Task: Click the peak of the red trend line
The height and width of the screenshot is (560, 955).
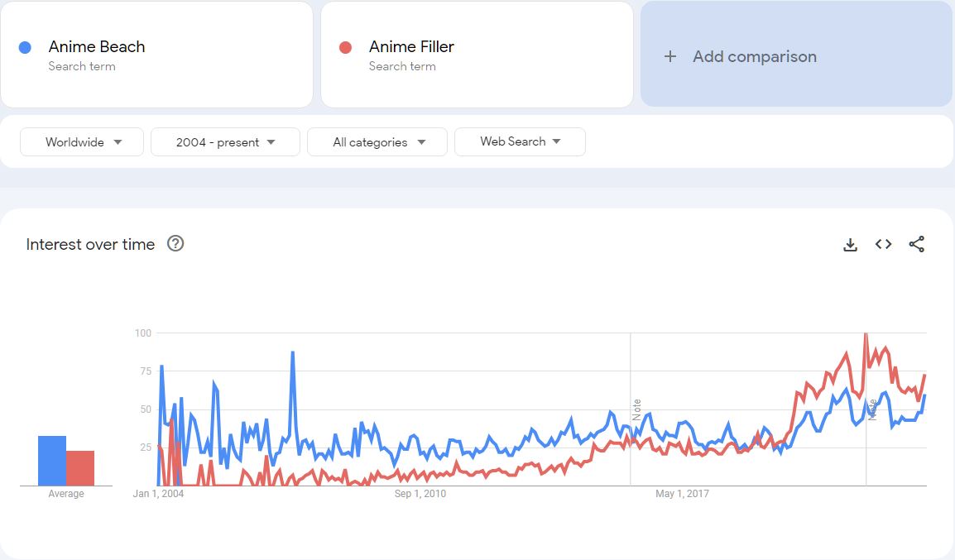Action: click(x=866, y=333)
